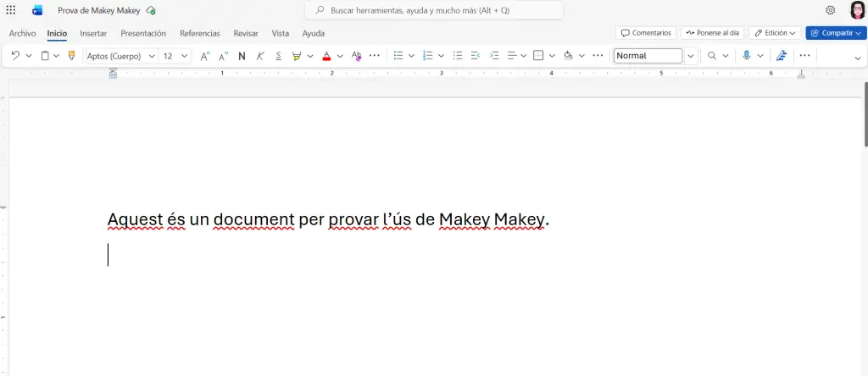Open the app launcher waffle icon

pyautogui.click(x=11, y=10)
